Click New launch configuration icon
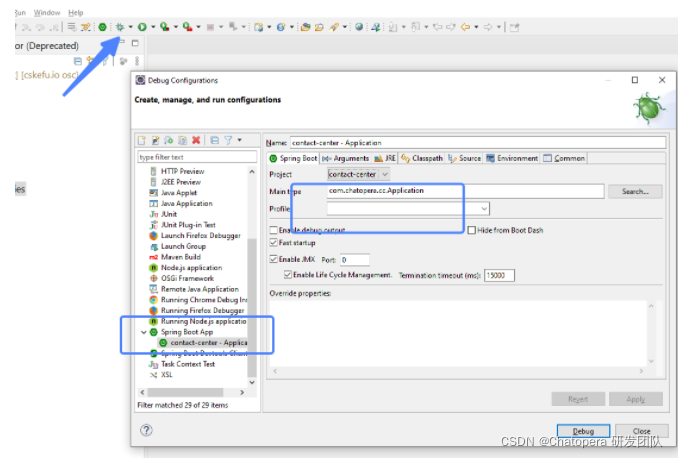The image size is (678, 458). pos(142,140)
